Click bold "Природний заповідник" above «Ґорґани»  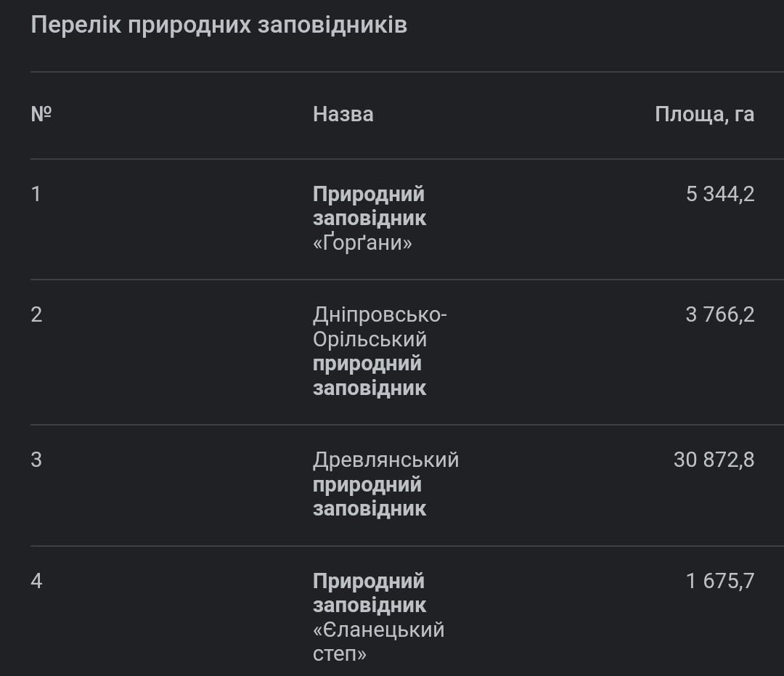point(369,206)
